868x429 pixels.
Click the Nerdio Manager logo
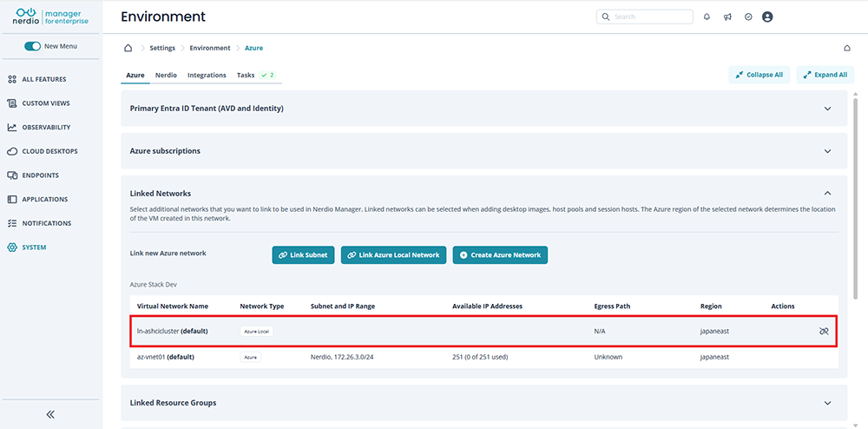51,16
